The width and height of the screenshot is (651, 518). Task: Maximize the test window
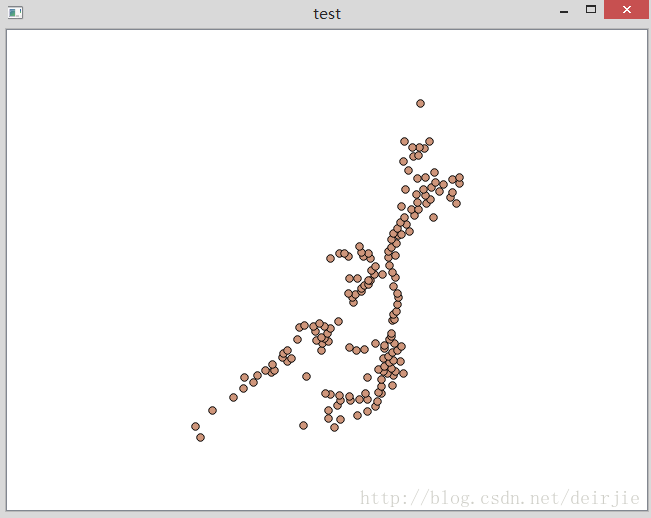591,9
